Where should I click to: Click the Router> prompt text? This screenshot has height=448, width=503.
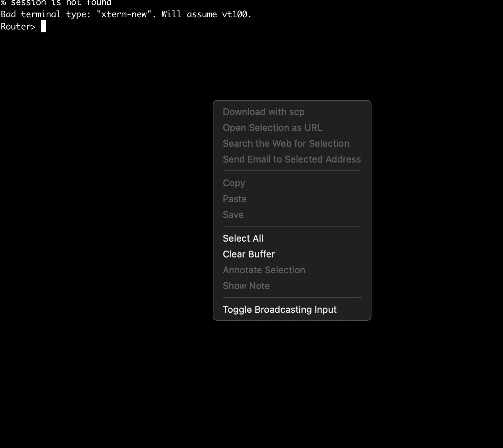18,27
